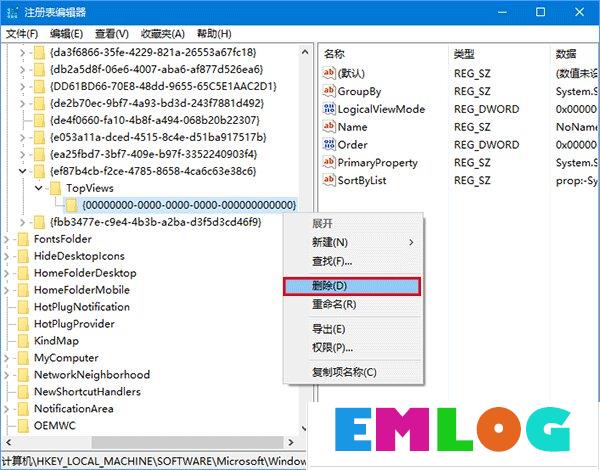This screenshot has height=470, width=600.
Task: Click folder icon of HideDesktopIcons key
Action: click(x=23, y=256)
